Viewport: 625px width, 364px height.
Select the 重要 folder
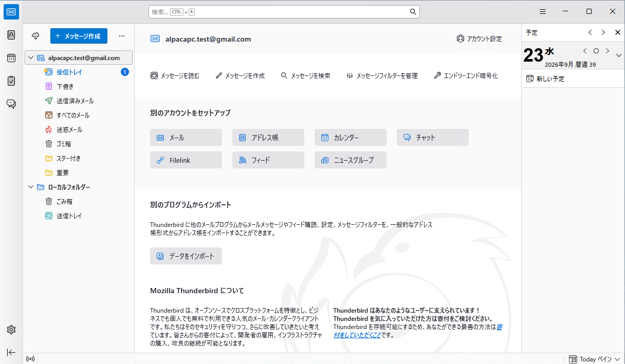79,173
